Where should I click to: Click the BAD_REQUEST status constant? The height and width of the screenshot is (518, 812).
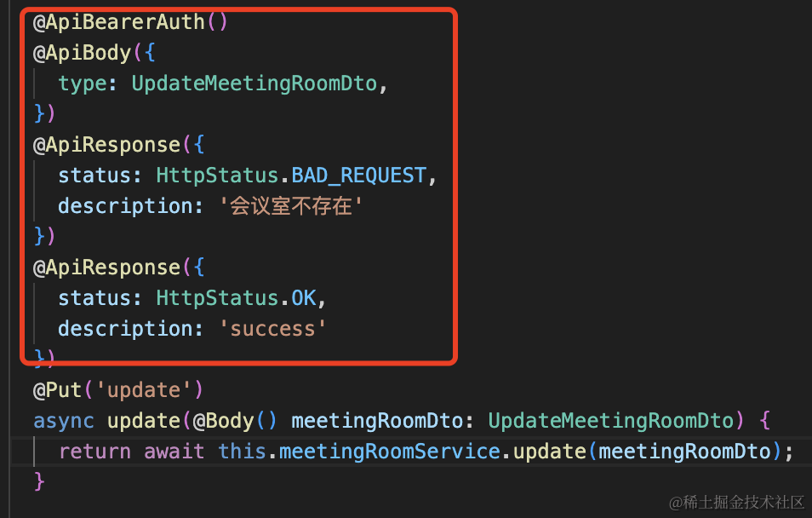(x=358, y=176)
